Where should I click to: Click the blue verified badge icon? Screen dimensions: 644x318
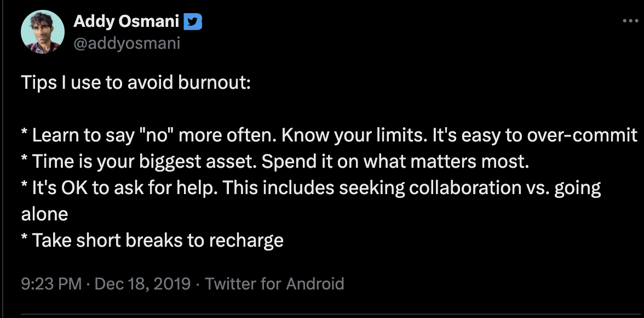[x=192, y=22]
